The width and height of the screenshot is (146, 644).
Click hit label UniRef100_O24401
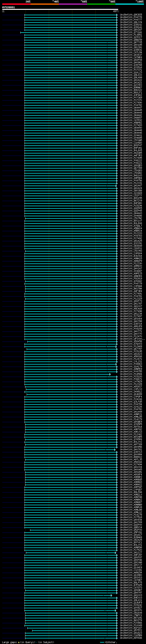tap(131, 135)
